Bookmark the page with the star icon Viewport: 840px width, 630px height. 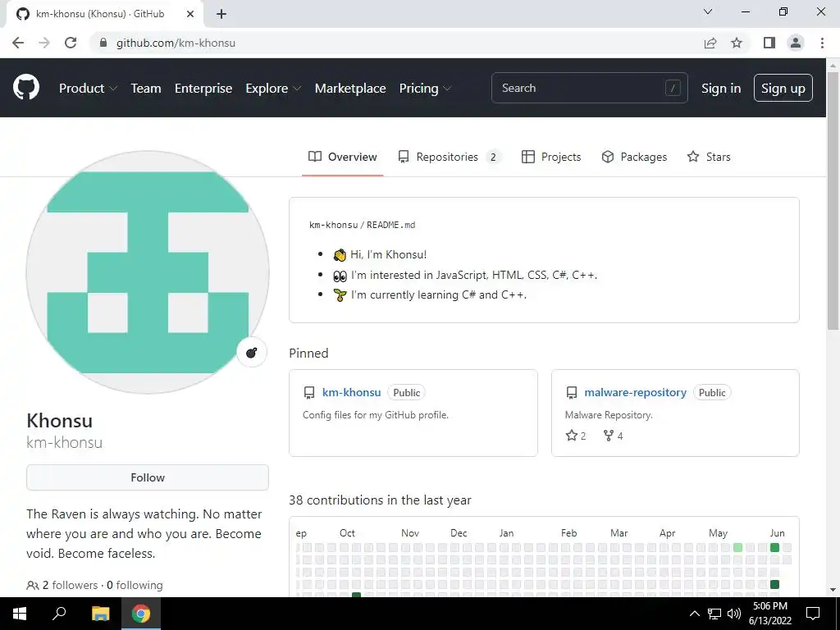click(737, 43)
